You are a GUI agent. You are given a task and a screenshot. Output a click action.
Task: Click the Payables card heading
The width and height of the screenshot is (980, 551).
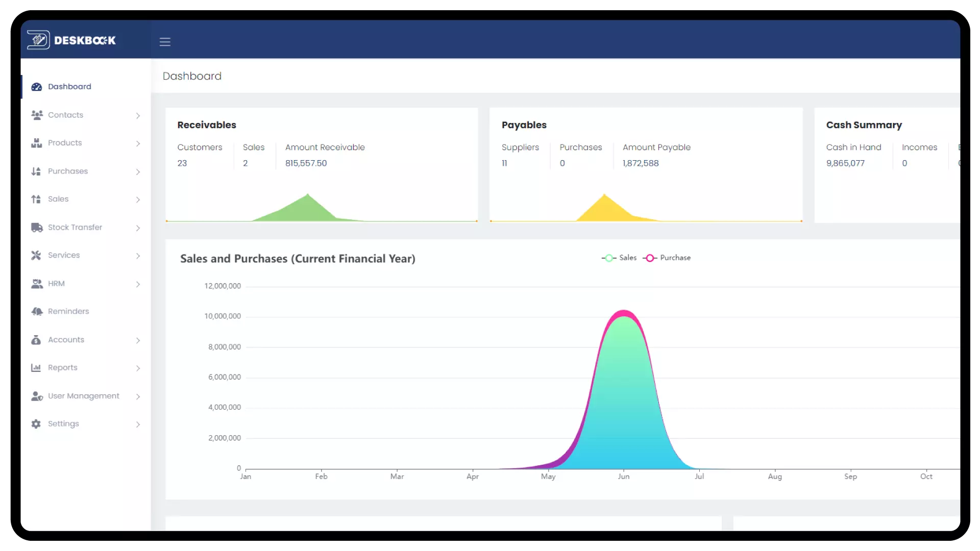tap(524, 125)
